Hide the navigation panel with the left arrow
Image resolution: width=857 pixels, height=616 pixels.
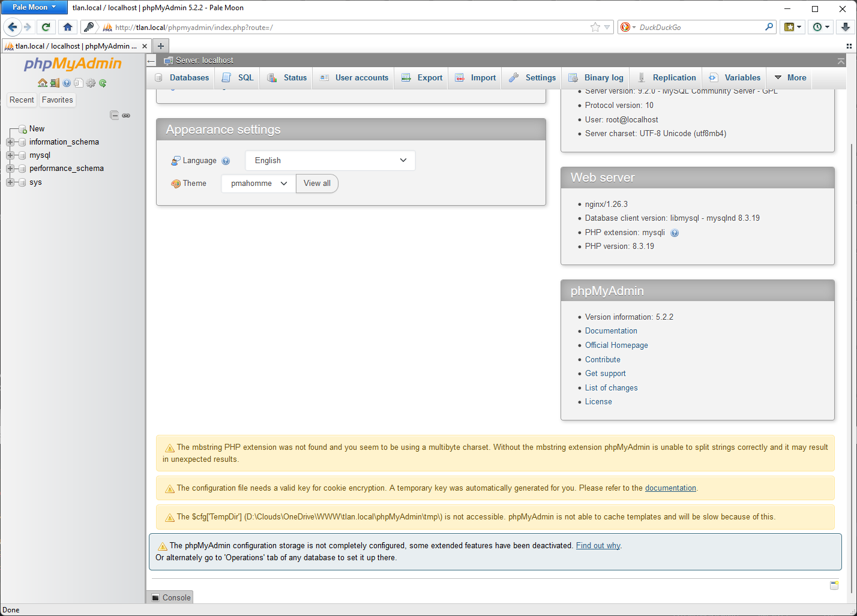pos(151,61)
